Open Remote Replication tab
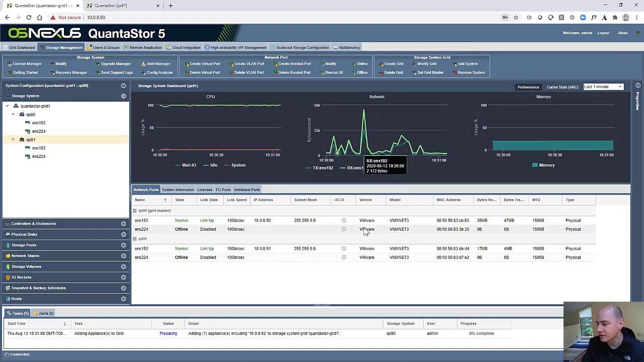Image resolution: width=644 pixels, height=362 pixels. click(143, 48)
